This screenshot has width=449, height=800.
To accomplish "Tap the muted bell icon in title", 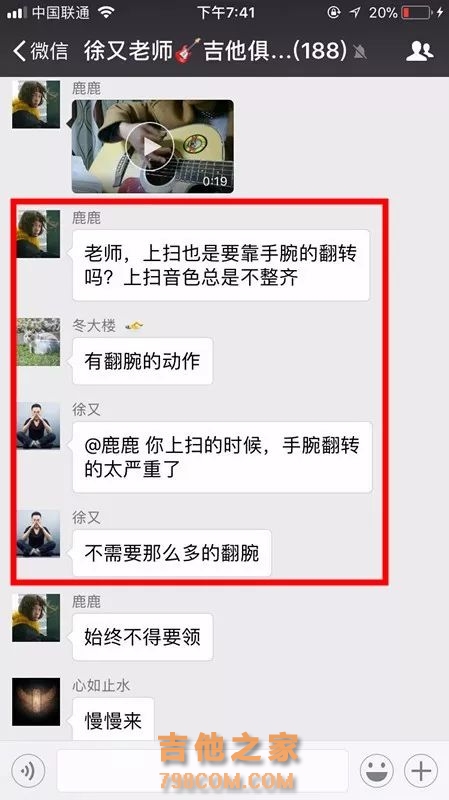I will [x=360, y=52].
